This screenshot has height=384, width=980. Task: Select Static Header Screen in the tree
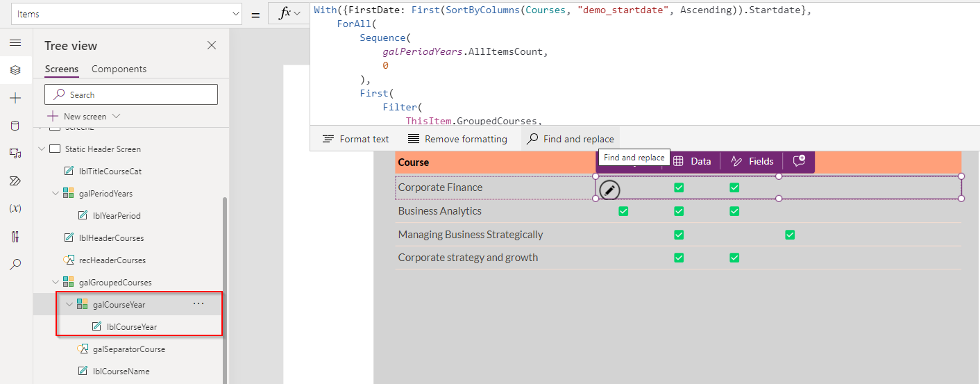[103, 149]
